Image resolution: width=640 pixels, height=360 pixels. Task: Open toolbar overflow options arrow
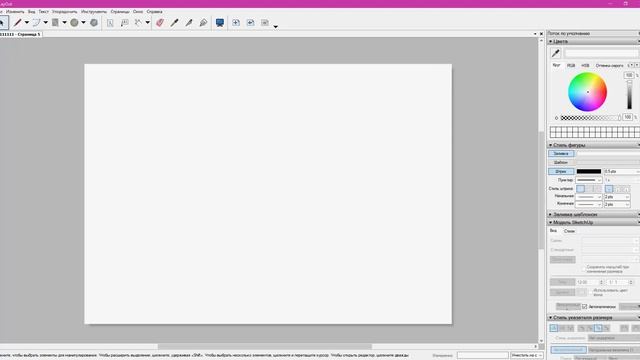click(276, 27)
